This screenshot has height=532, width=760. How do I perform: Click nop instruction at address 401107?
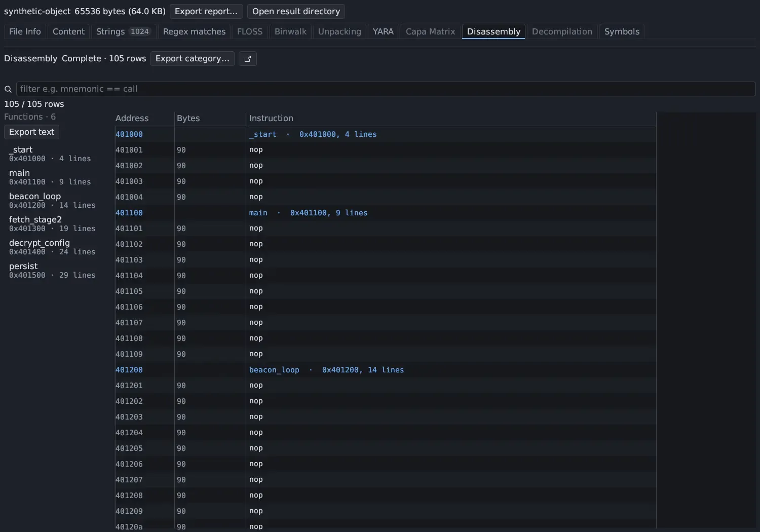tap(256, 323)
